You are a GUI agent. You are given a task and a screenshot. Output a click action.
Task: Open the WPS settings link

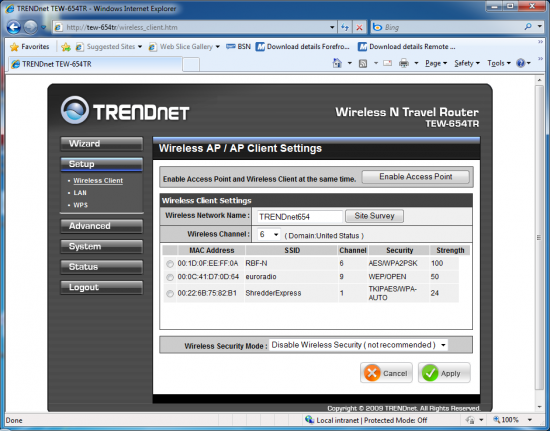pos(81,206)
